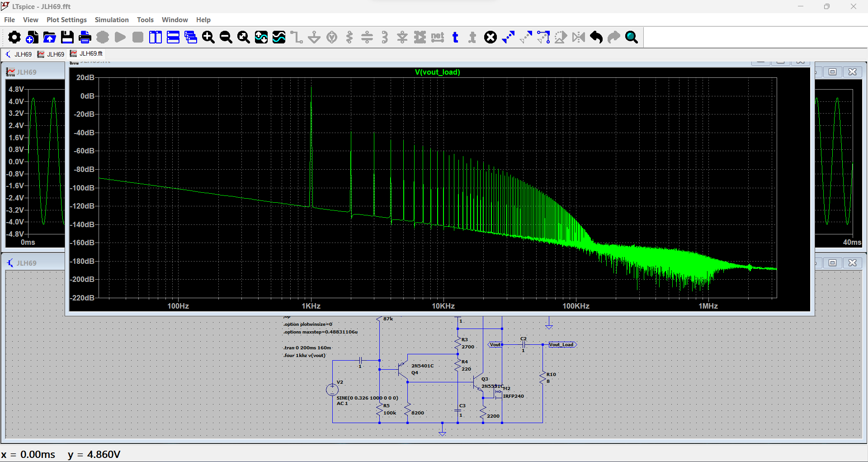Screen dimensions: 868x462
Task: Click the Zoom to Fit magnifier icon
Action: (244, 37)
